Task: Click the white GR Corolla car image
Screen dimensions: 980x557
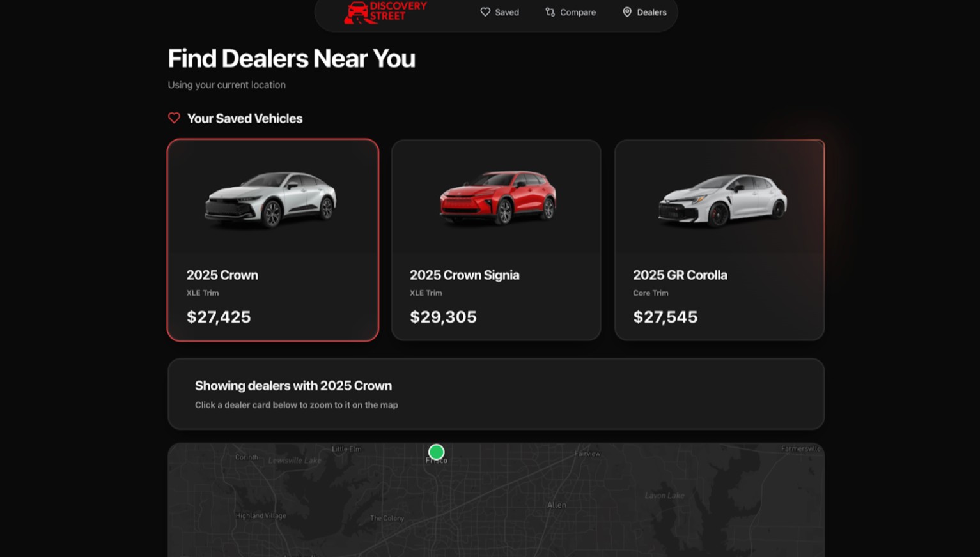Action: pos(722,200)
